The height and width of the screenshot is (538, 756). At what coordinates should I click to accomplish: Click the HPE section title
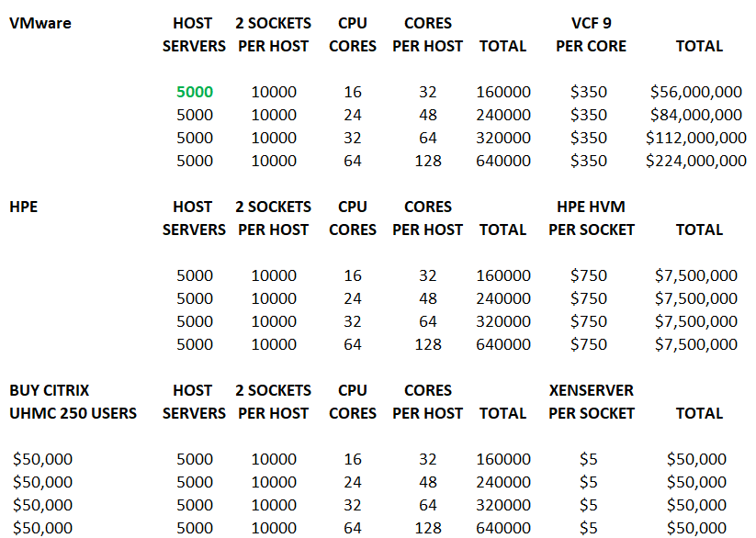(x=23, y=207)
